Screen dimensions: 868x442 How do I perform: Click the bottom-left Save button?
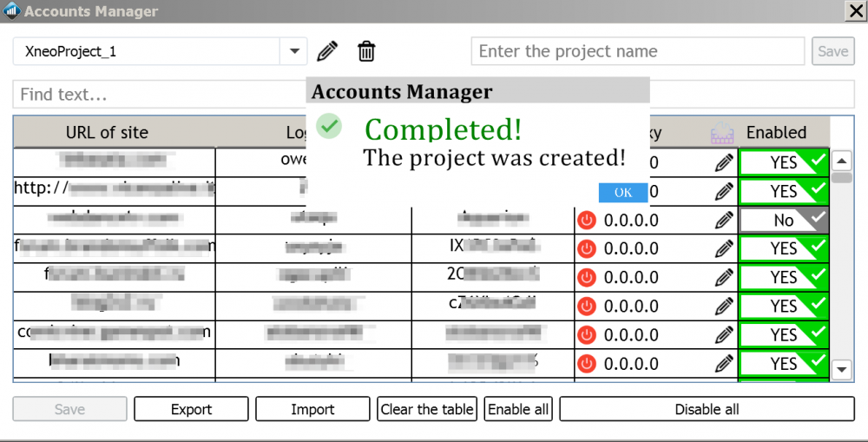pyautogui.click(x=69, y=409)
